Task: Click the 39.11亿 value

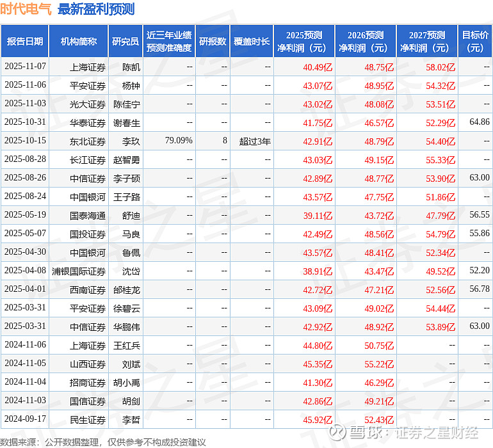Action: pyautogui.click(x=318, y=215)
